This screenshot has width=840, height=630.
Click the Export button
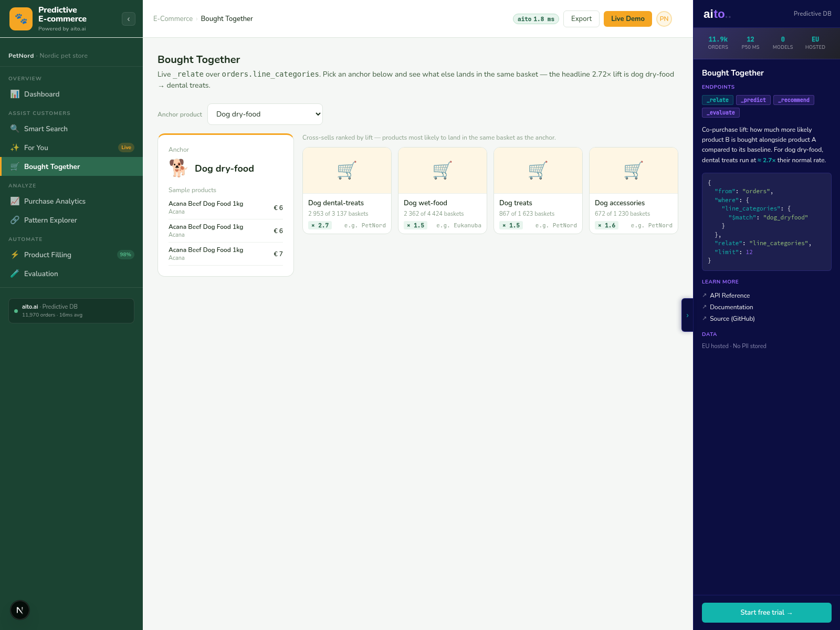pos(581,19)
